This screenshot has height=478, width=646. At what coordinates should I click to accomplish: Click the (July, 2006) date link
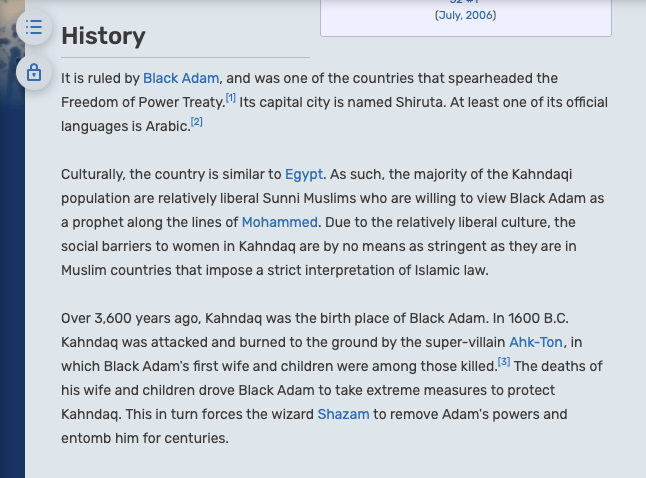click(x=465, y=15)
